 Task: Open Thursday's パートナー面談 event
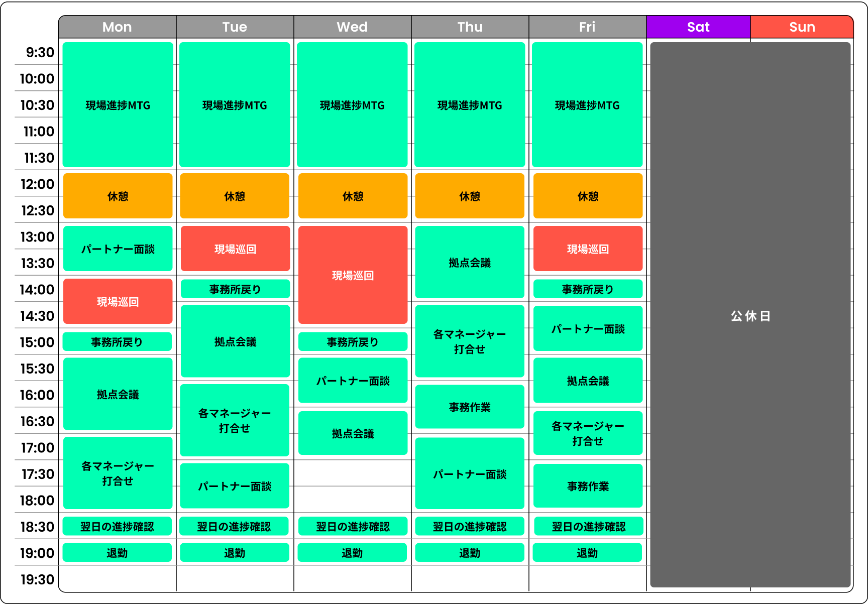click(x=470, y=473)
